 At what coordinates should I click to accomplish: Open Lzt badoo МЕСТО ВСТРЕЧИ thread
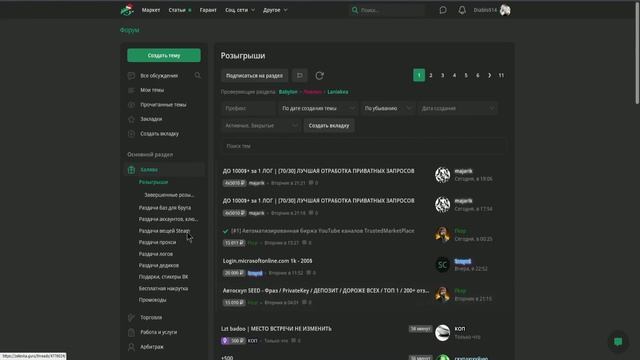(276, 329)
